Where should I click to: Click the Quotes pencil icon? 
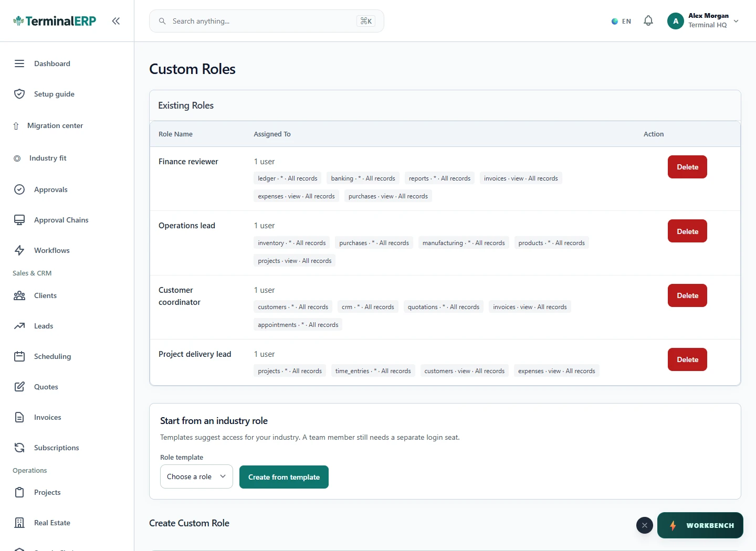19,387
